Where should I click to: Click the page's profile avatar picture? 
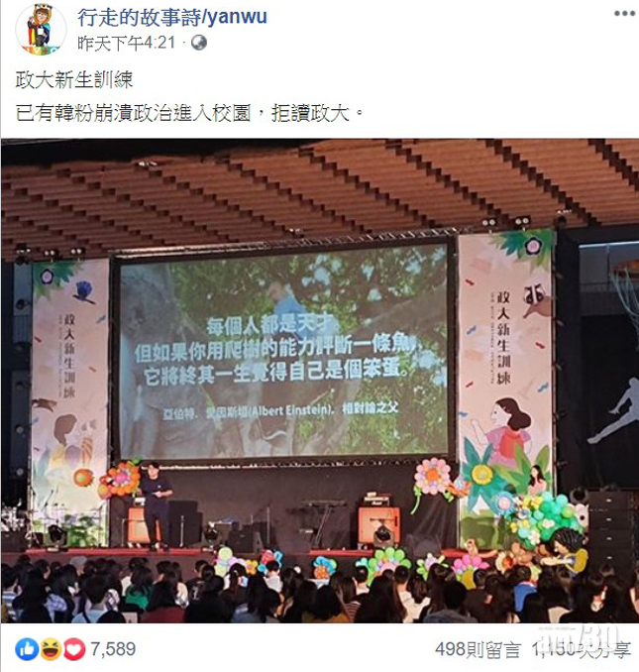[x=41, y=29]
